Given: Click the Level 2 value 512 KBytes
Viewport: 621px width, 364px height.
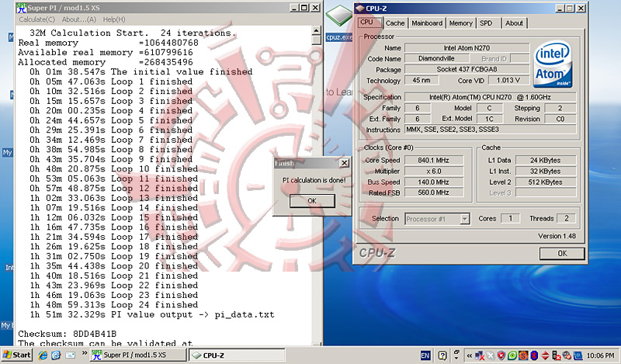Looking at the screenshot, I should point(546,182).
